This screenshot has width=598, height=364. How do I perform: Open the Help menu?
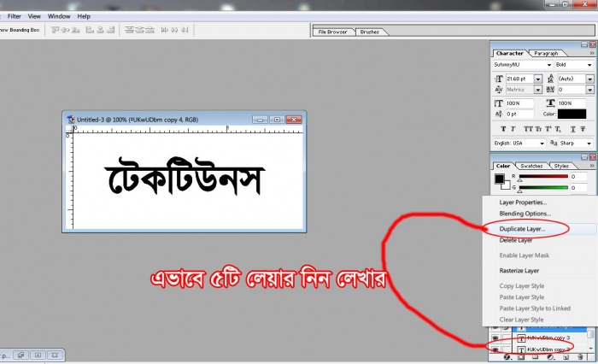(x=84, y=16)
